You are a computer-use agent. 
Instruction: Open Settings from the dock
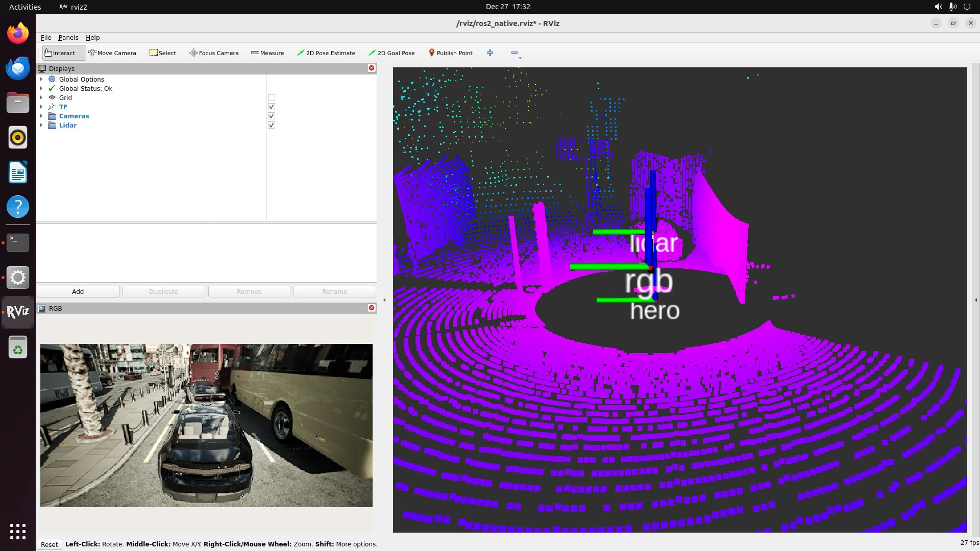point(18,278)
